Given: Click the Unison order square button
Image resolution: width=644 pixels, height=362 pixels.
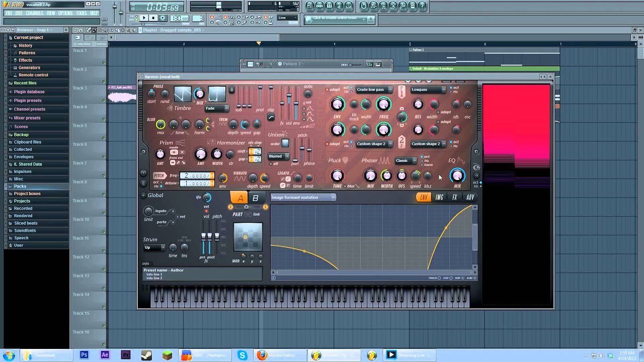Looking at the screenshot, I should click(285, 143).
